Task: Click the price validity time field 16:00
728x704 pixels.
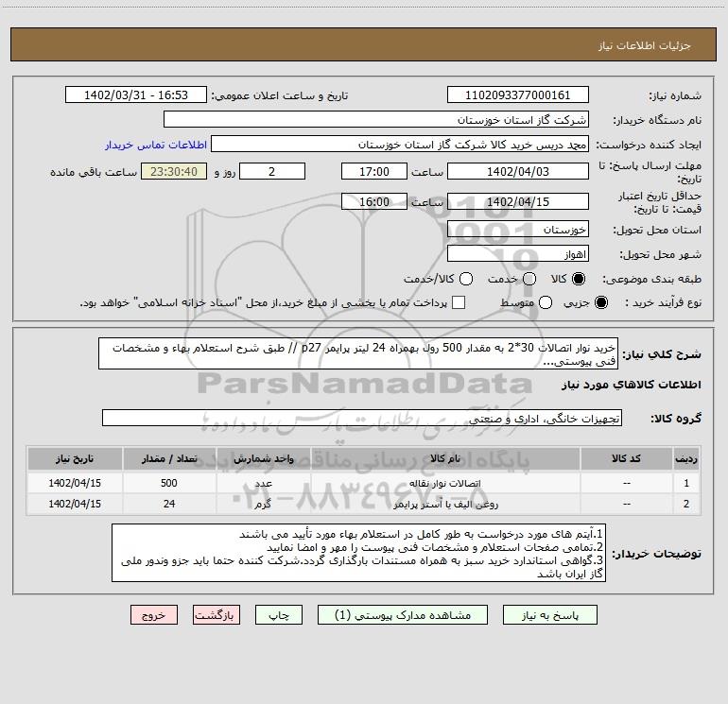Action: [374, 201]
